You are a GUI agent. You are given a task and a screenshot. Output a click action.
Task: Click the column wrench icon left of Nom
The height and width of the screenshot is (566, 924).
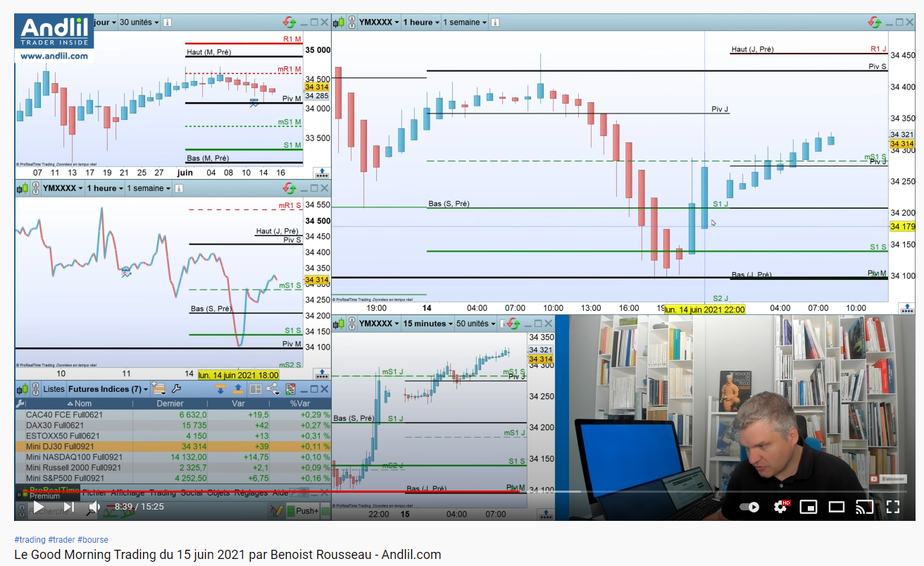20,404
